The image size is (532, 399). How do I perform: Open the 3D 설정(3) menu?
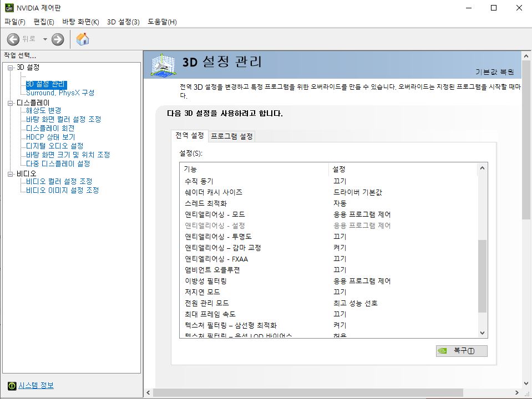point(123,22)
